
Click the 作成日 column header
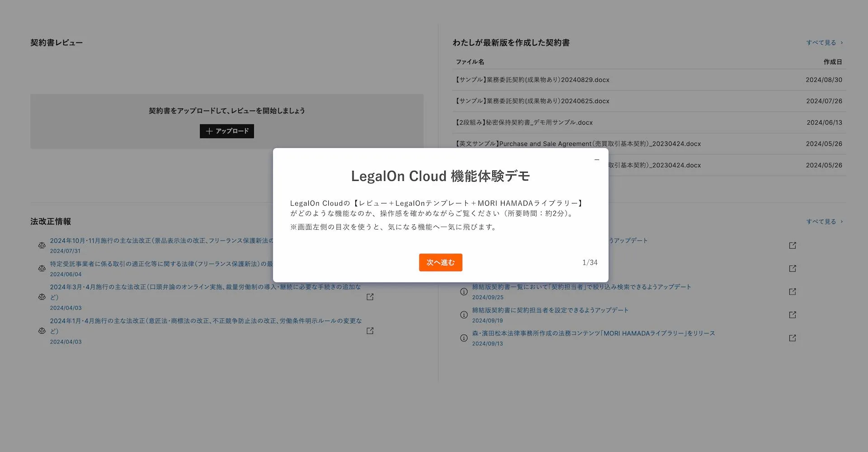coord(833,62)
